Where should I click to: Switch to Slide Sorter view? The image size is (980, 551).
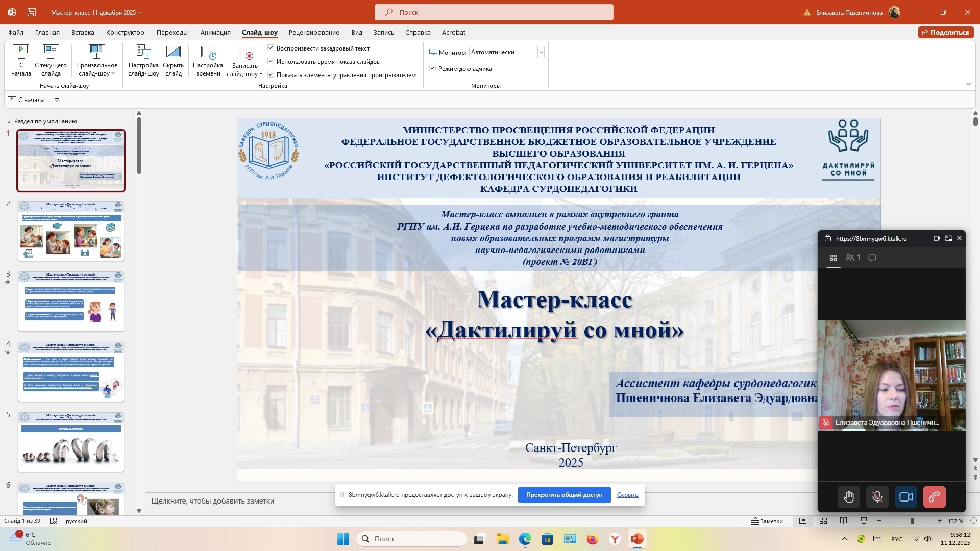823,521
